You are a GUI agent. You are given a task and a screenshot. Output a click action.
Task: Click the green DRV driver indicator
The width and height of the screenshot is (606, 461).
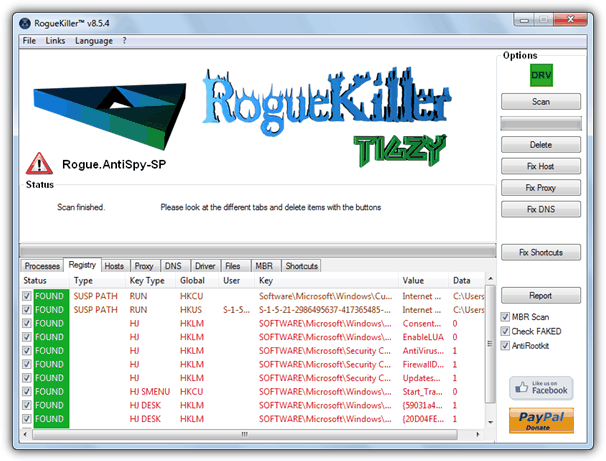(x=541, y=75)
